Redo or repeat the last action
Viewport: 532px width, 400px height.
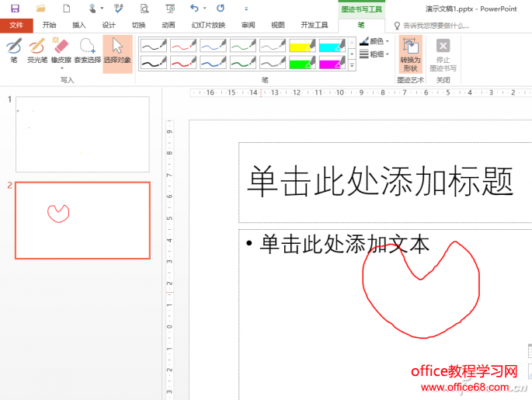pyautogui.click(x=221, y=8)
